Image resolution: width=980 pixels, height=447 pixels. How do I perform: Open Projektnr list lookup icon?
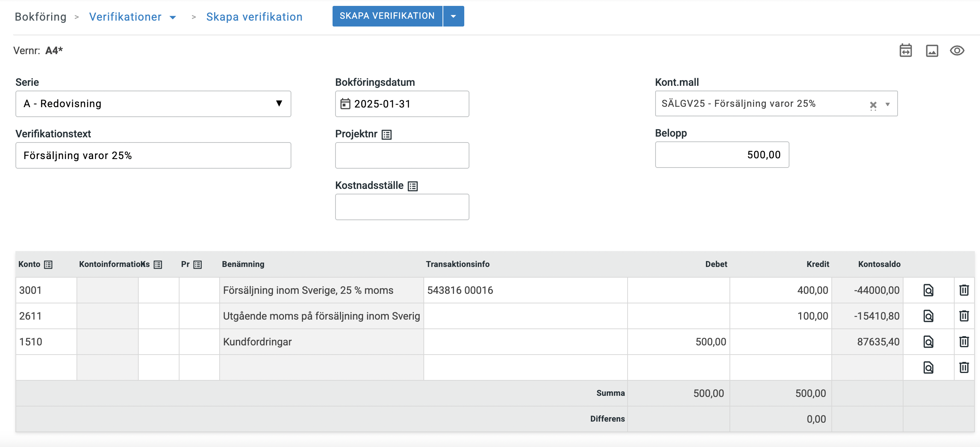pos(387,134)
